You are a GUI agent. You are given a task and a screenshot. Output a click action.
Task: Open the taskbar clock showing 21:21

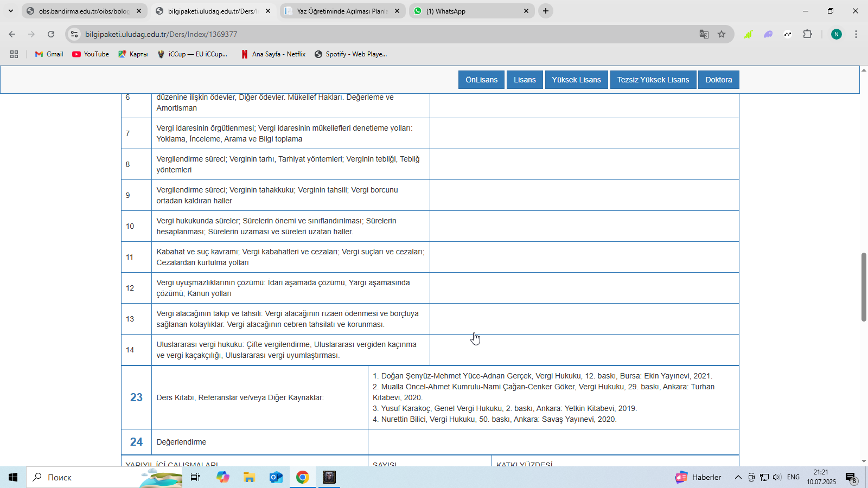tap(821, 477)
